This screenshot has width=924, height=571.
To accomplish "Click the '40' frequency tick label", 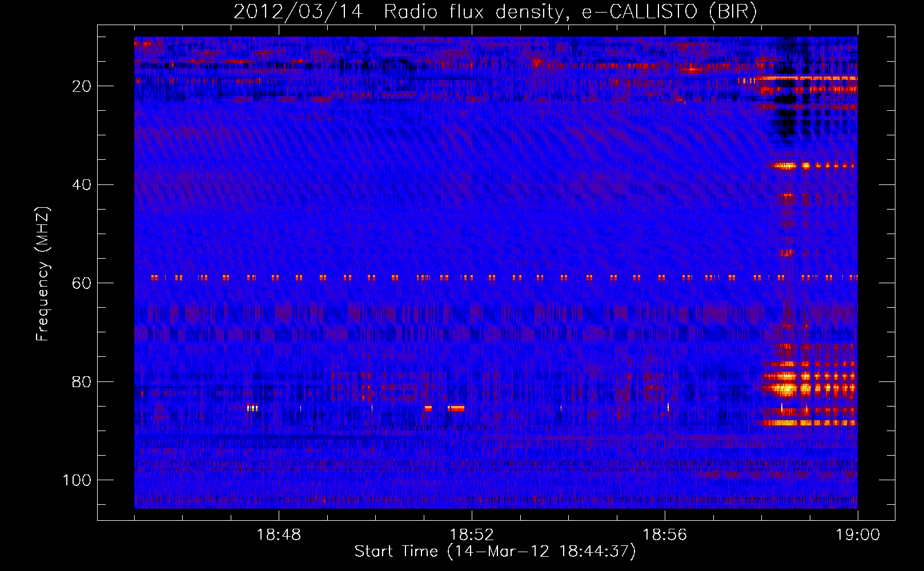I will (82, 185).
